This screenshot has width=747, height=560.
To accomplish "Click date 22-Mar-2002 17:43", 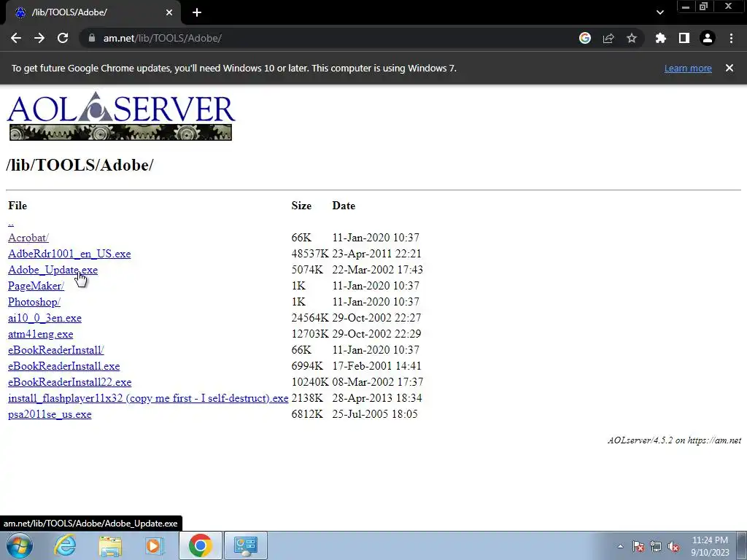I will pyautogui.click(x=377, y=270).
